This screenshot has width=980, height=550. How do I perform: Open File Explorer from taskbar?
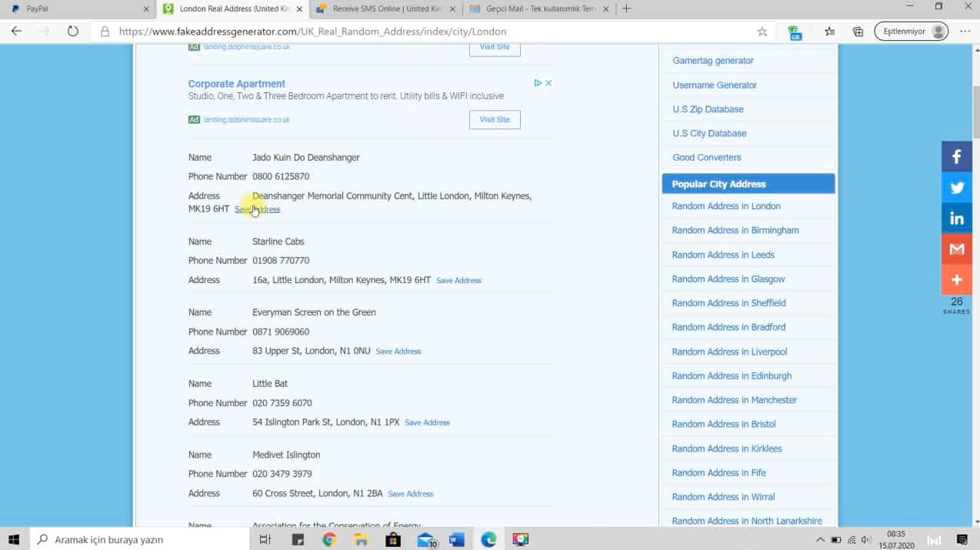[x=361, y=539]
